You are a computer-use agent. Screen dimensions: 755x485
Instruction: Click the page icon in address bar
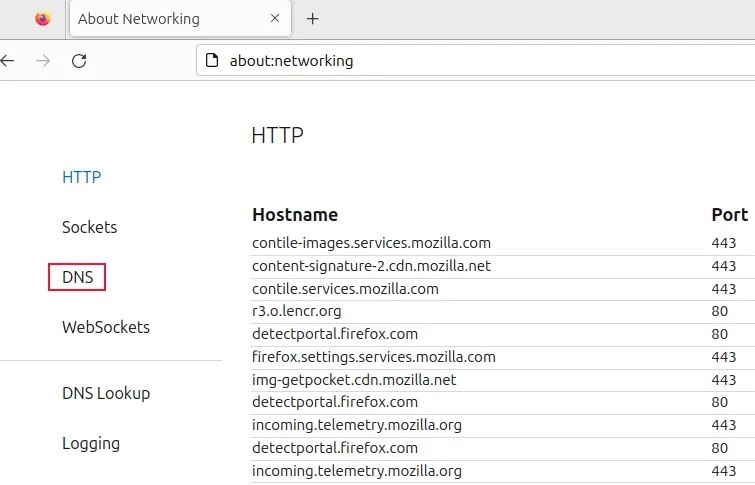[212, 60]
